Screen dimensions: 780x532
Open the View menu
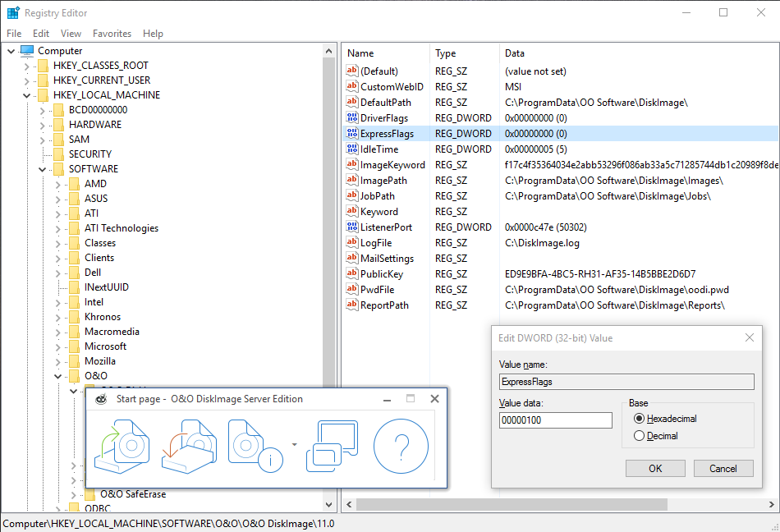click(x=71, y=34)
